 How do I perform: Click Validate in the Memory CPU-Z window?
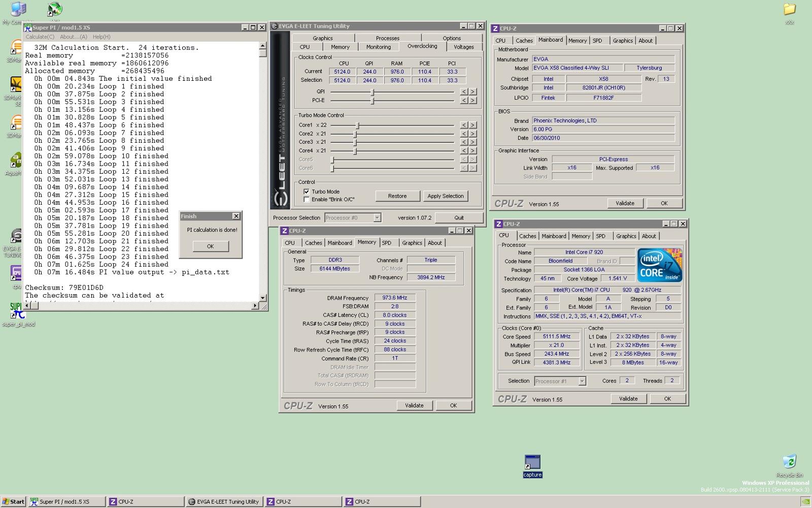pyautogui.click(x=414, y=405)
